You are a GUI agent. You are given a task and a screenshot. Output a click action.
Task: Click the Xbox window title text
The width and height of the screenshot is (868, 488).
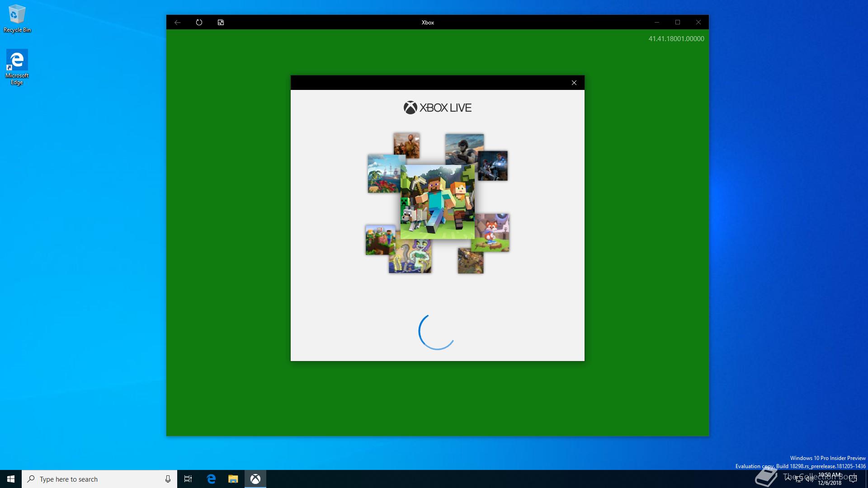click(x=428, y=22)
